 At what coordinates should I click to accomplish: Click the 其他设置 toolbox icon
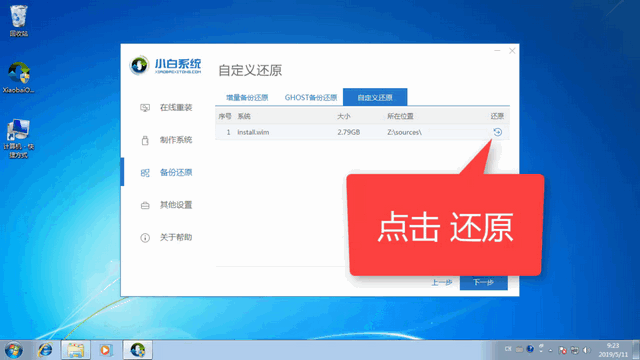(x=145, y=205)
